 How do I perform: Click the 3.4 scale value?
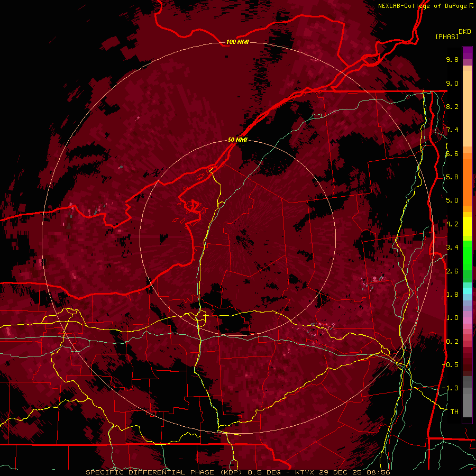(x=452, y=248)
